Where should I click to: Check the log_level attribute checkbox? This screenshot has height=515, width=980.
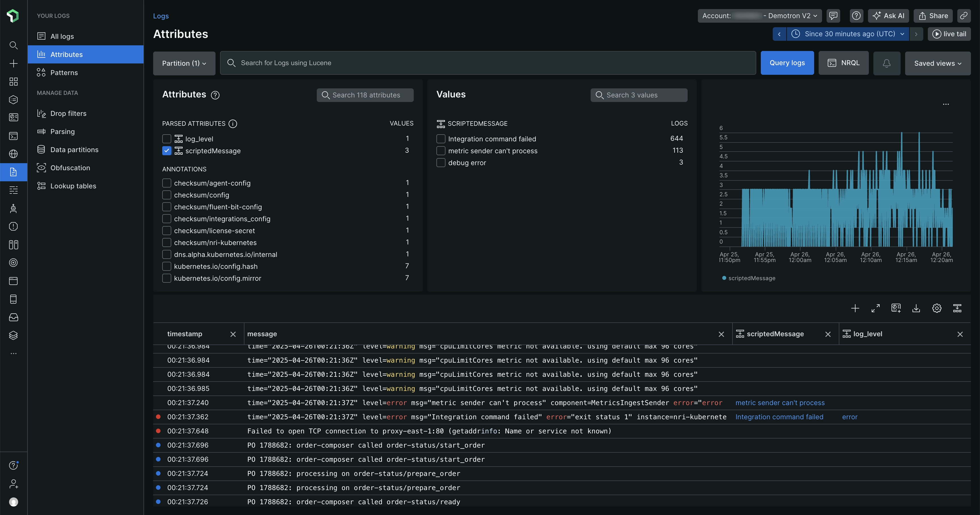coord(167,139)
